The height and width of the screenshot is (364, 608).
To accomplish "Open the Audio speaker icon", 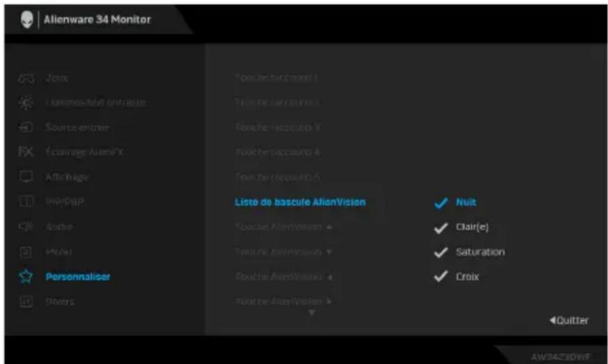I will (x=26, y=226).
